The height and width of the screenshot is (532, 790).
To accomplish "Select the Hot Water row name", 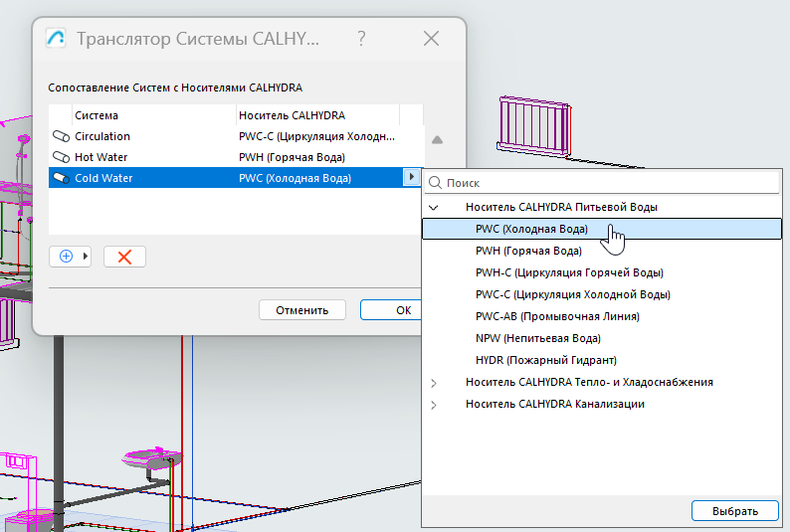I will (100, 157).
